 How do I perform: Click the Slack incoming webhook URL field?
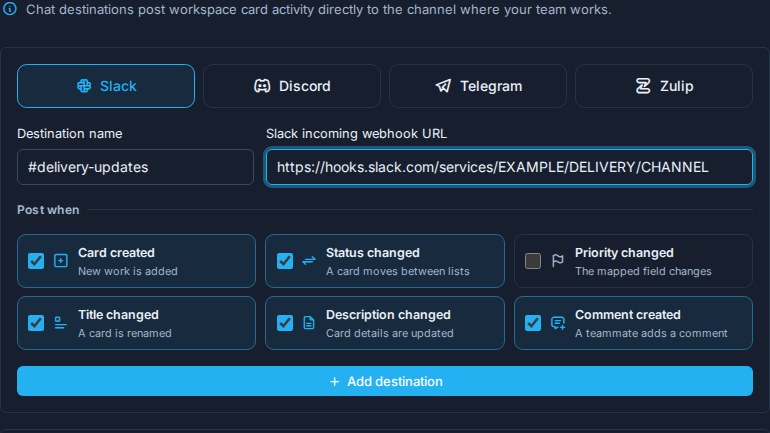(x=509, y=167)
